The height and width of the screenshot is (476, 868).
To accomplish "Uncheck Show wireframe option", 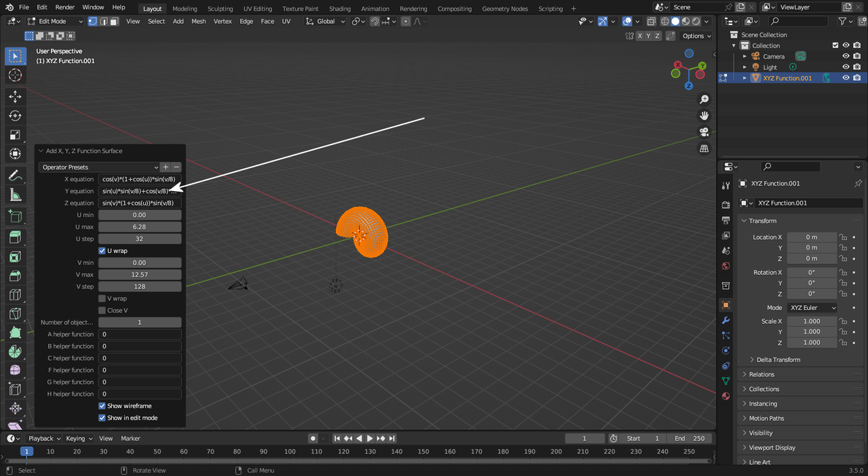I will 102,406.
